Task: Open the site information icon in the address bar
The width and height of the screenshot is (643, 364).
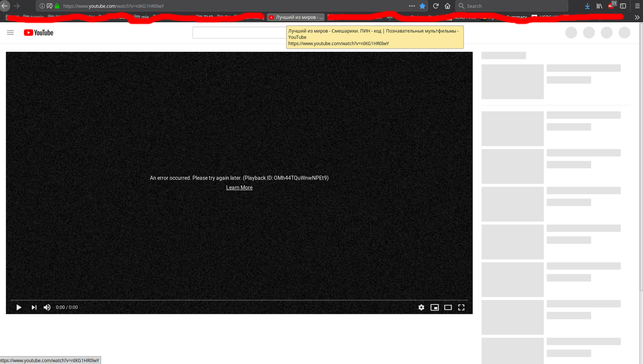Action: pos(42,6)
